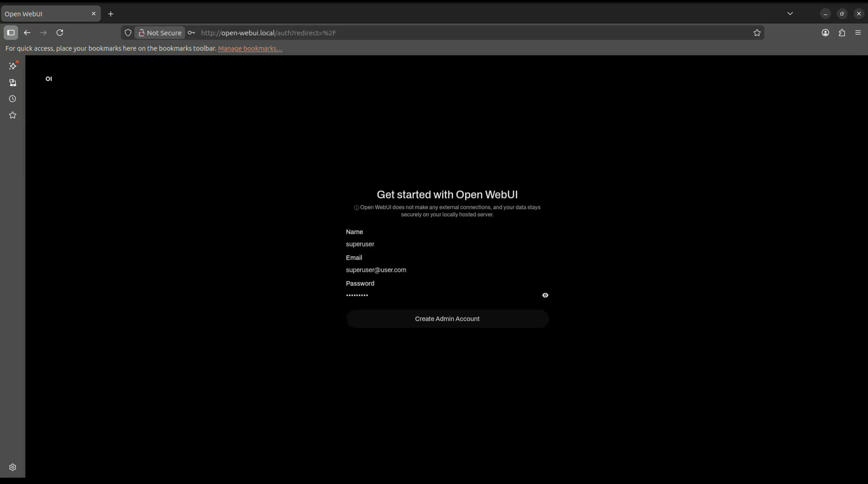Open the AI chatbot sidebar sparkle icon
This screenshot has width=868, height=484.
point(13,66)
